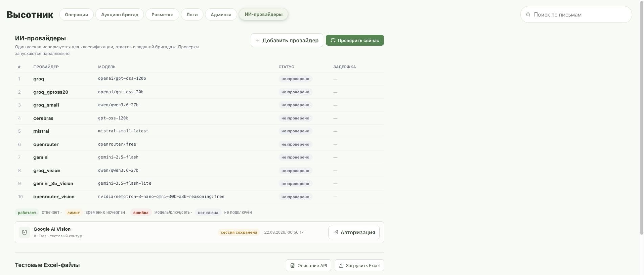The image size is (644, 275).
Task: Click the Загрузить Excel button
Action: click(359, 265)
